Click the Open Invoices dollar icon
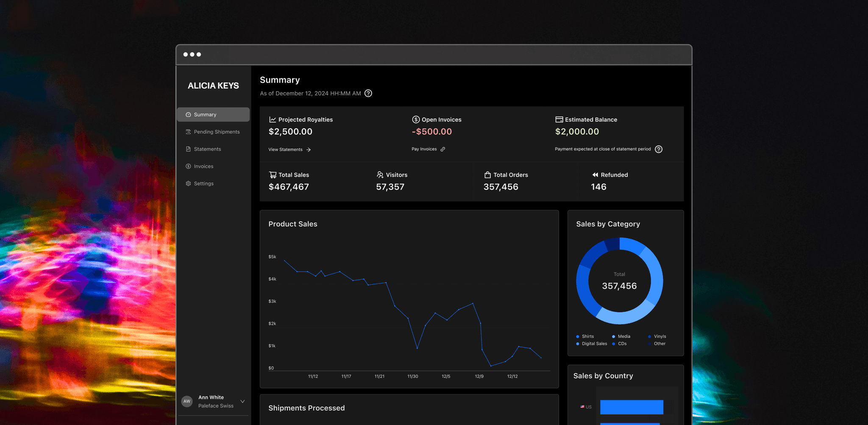This screenshot has height=425, width=868. tap(416, 119)
